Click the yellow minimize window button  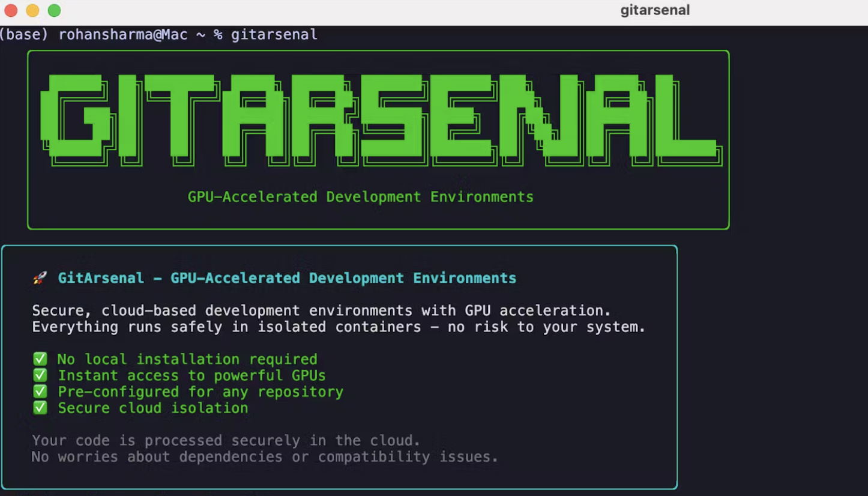click(32, 10)
